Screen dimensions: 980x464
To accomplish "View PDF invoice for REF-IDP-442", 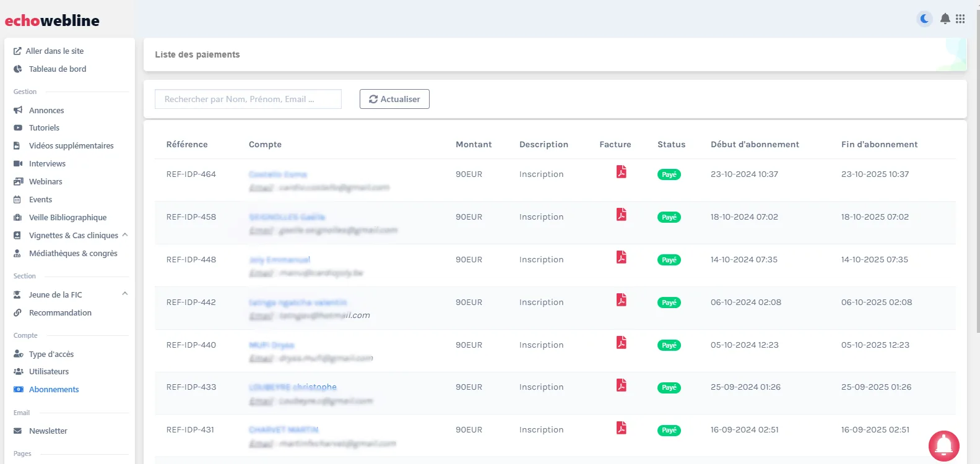I will [x=622, y=299].
